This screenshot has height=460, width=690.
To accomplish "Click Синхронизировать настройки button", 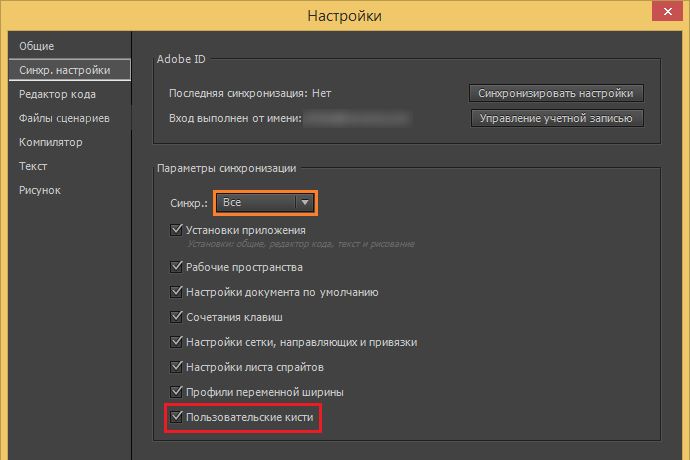I will pyautogui.click(x=556, y=93).
